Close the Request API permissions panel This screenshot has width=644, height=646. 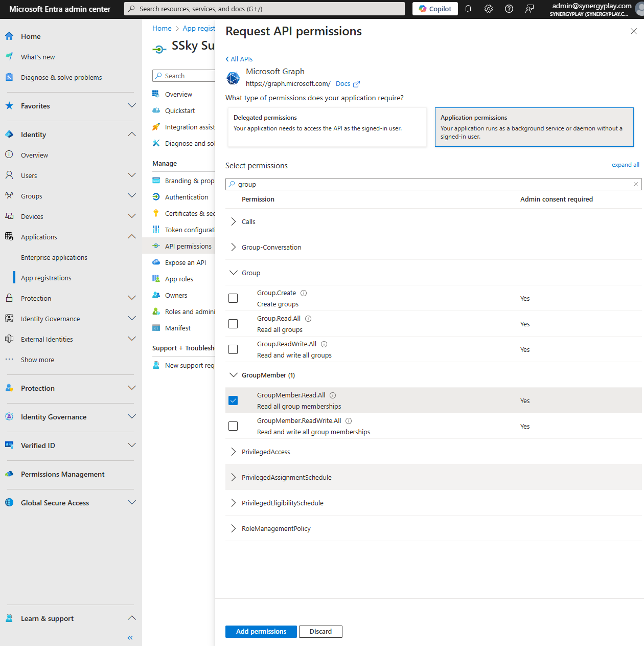[634, 31]
